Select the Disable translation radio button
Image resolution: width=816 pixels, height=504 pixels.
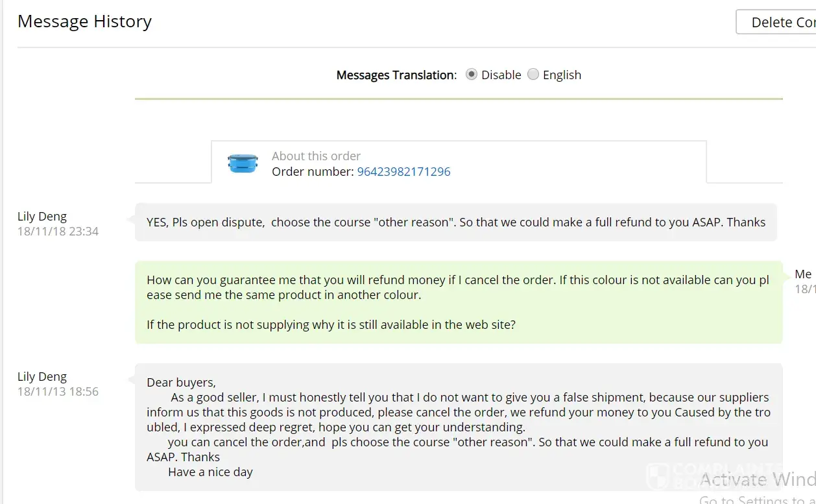[x=472, y=75]
